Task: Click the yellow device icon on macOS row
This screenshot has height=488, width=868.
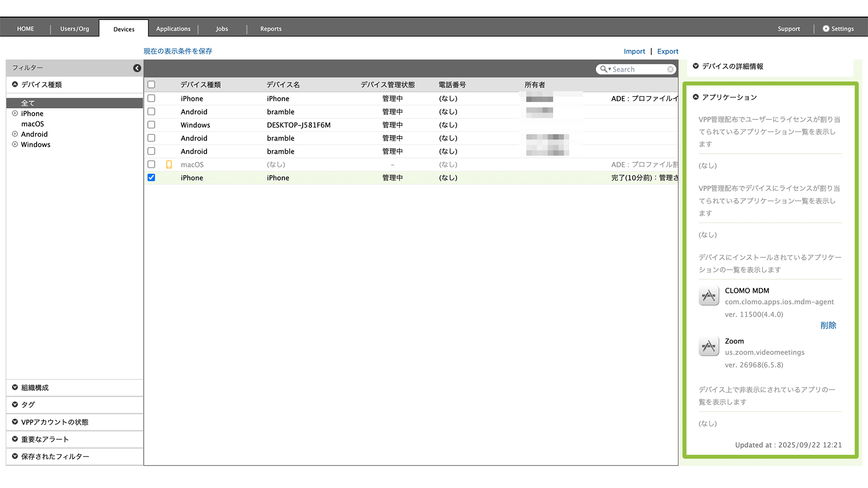Action: 169,165
